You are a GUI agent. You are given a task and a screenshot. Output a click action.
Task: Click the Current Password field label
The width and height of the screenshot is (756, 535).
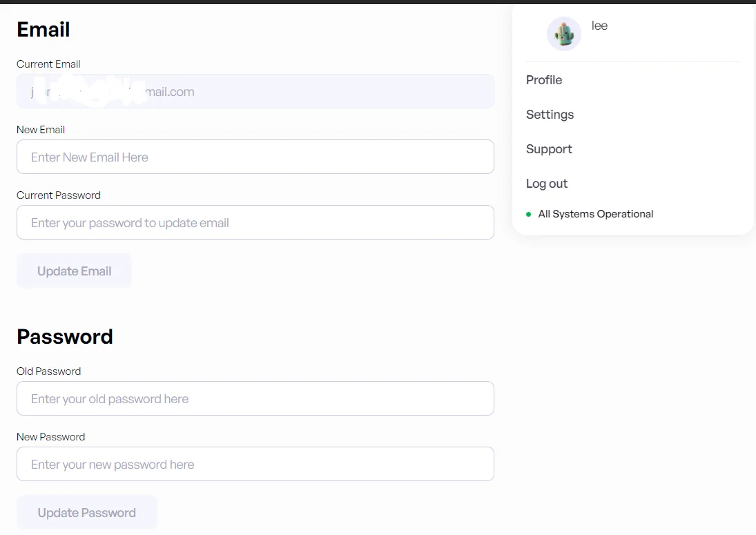tap(58, 195)
